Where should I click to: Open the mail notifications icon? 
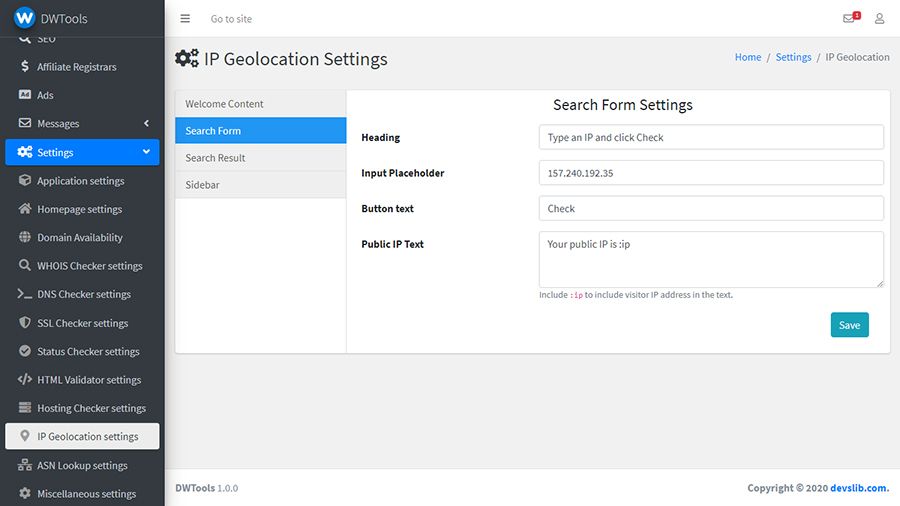tap(850, 18)
